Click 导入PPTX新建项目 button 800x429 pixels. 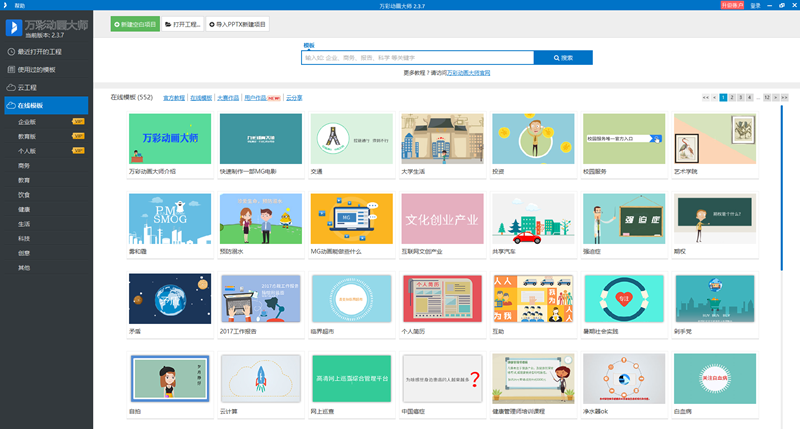click(239, 22)
